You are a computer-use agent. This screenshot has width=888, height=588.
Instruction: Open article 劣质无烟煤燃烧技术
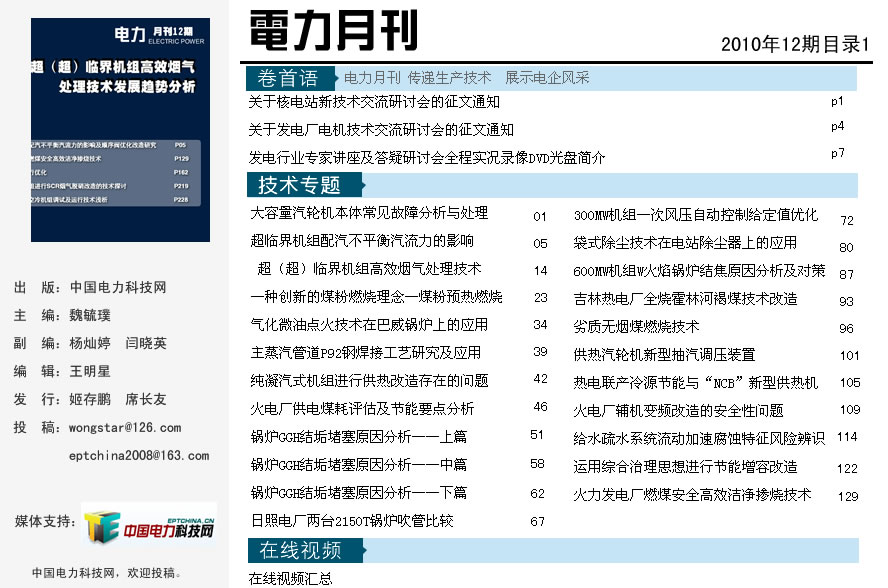(636, 326)
